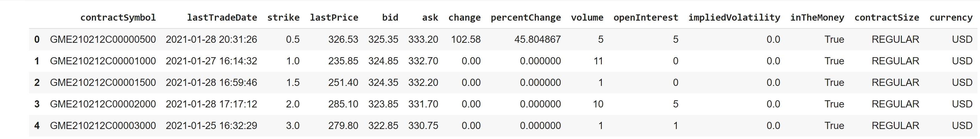The image size is (980, 139).
Task: Click contract symbol GME210212C00003000
Action: click(x=103, y=126)
